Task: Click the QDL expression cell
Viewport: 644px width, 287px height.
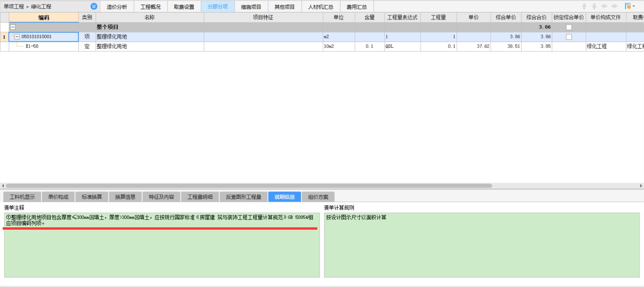Action: point(402,47)
